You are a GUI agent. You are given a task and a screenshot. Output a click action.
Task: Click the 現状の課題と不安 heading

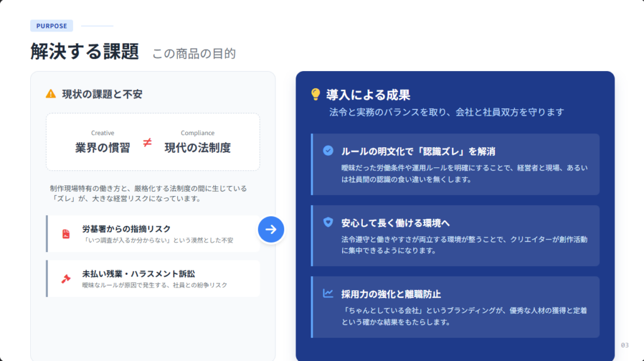(x=102, y=94)
